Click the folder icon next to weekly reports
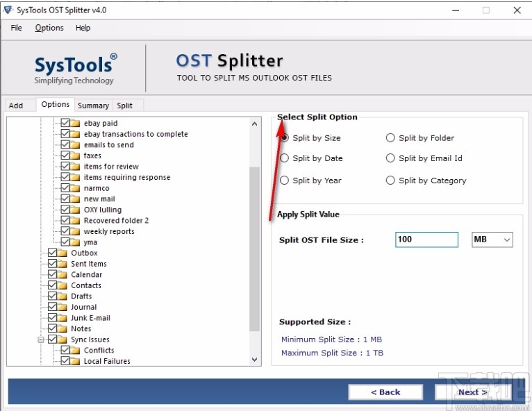Viewport: 532px width, 411px height. tap(75, 231)
